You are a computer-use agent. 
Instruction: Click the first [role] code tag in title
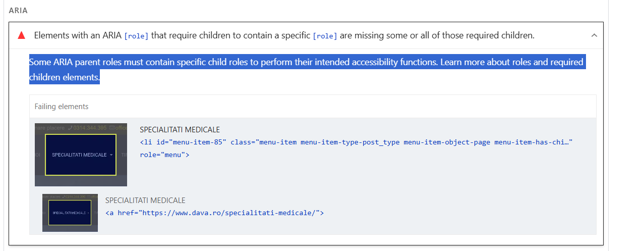pos(136,36)
